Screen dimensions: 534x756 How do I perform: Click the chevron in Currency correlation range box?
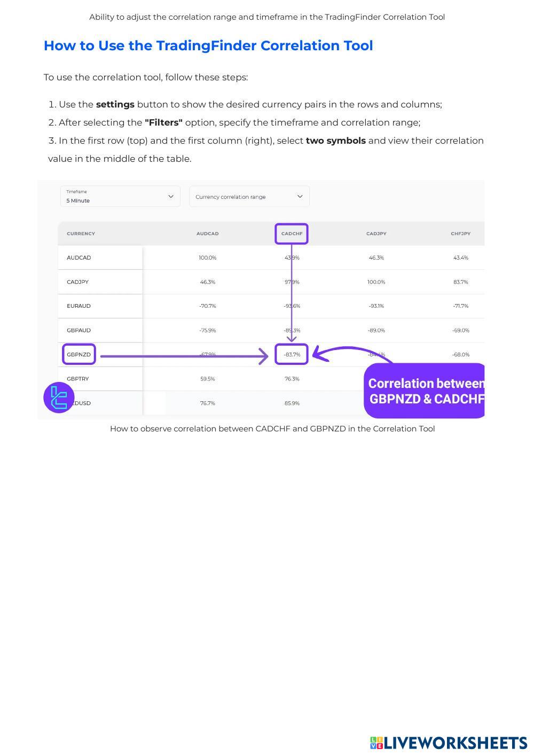300,197
